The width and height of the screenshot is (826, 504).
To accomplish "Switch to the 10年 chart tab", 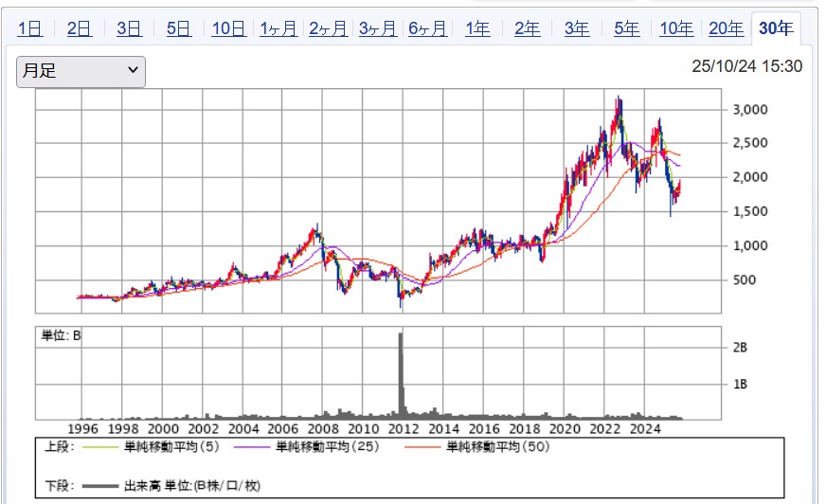I will 675,28.
